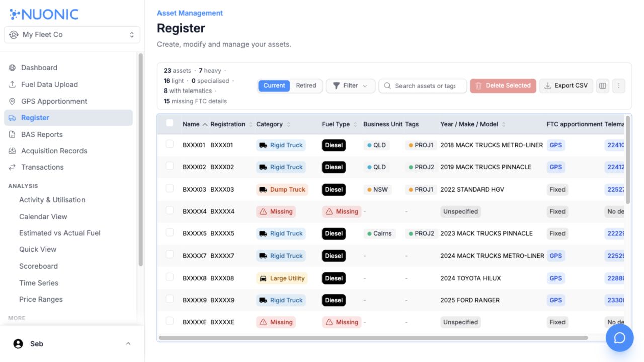This screenshot has height=362, width=644.
Task: Open Activity & Utilisation analysis
Action: tap(52, 200)
